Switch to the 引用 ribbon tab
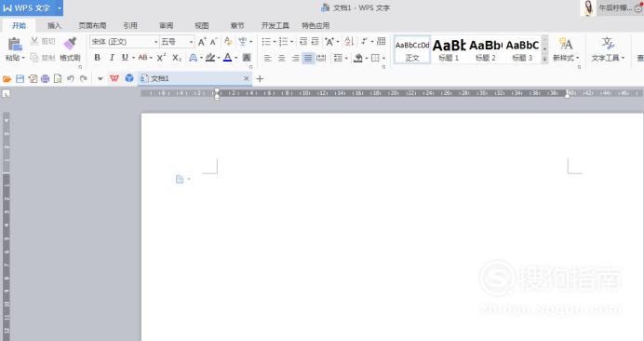644x341 pixels. 130,25
